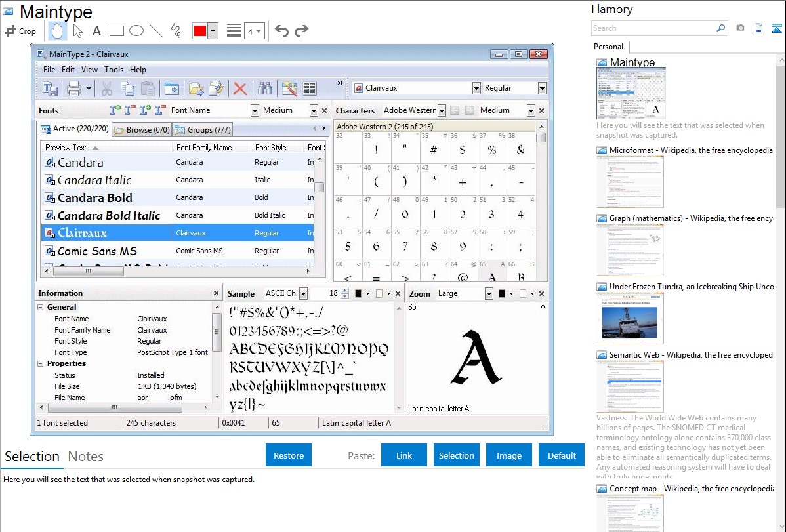Undo the last annotation
The image size is (786, 532).
tap(281, 31)
